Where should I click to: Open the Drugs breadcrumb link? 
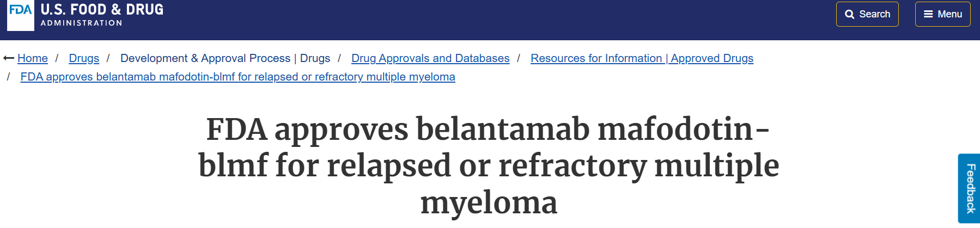84,58
